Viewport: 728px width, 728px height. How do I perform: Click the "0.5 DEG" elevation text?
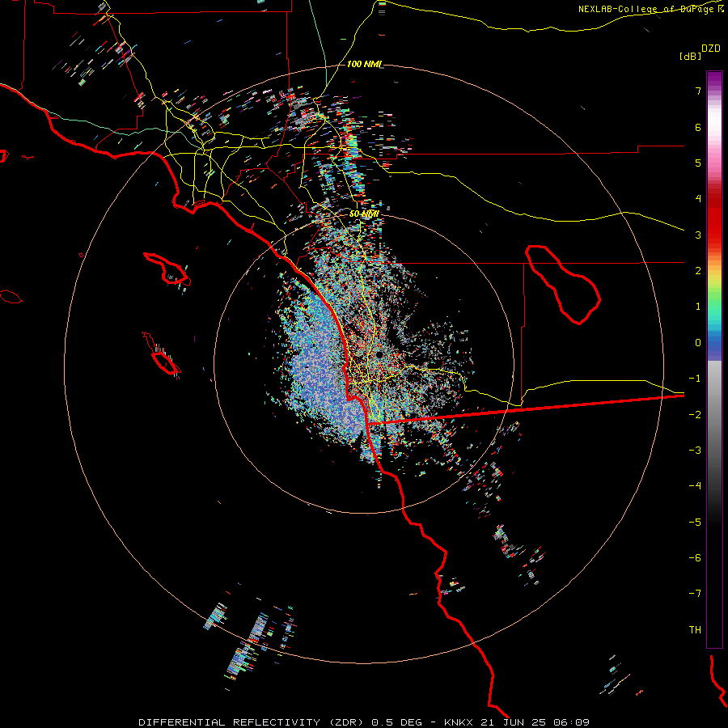(396, 722)
